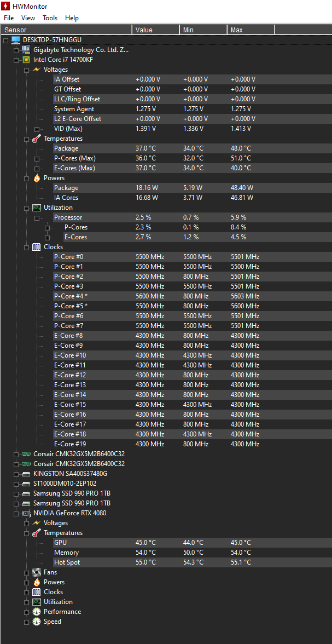Expand the Gigabyte Technology motherboard node

tap(16, 50)
